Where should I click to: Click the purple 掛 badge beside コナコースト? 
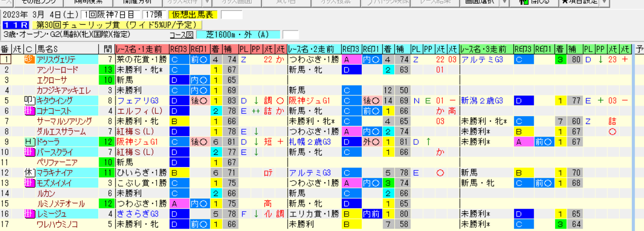click(x=29, y=111)
